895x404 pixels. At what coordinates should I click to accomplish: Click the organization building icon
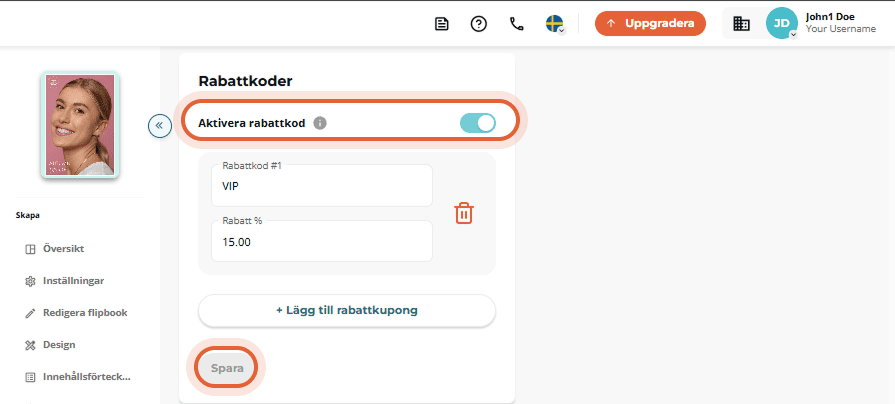[741, 23]
